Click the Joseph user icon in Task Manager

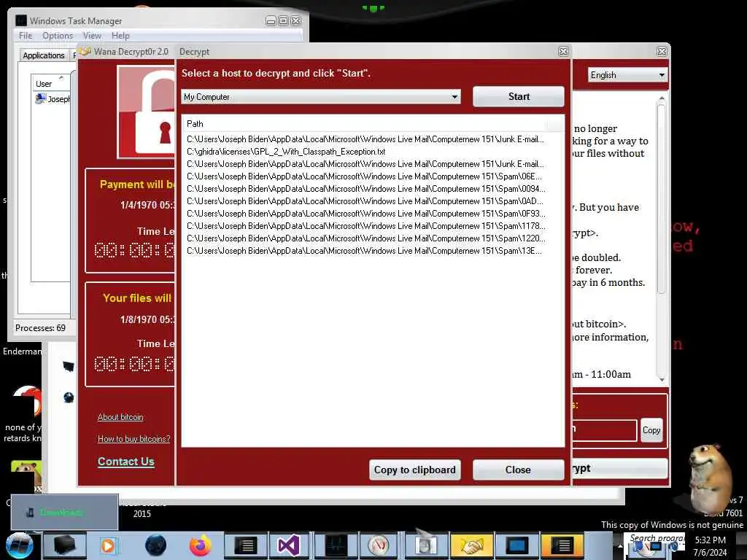[x=41, y=98]
